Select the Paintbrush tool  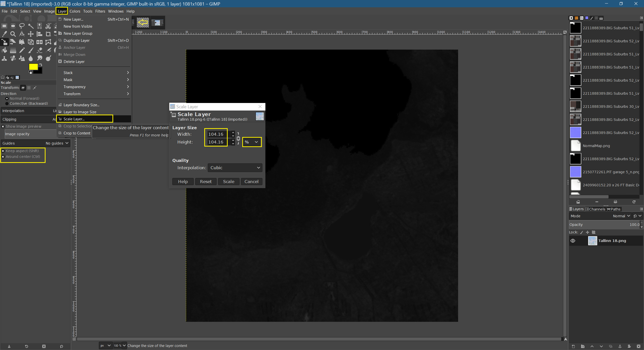31,50
